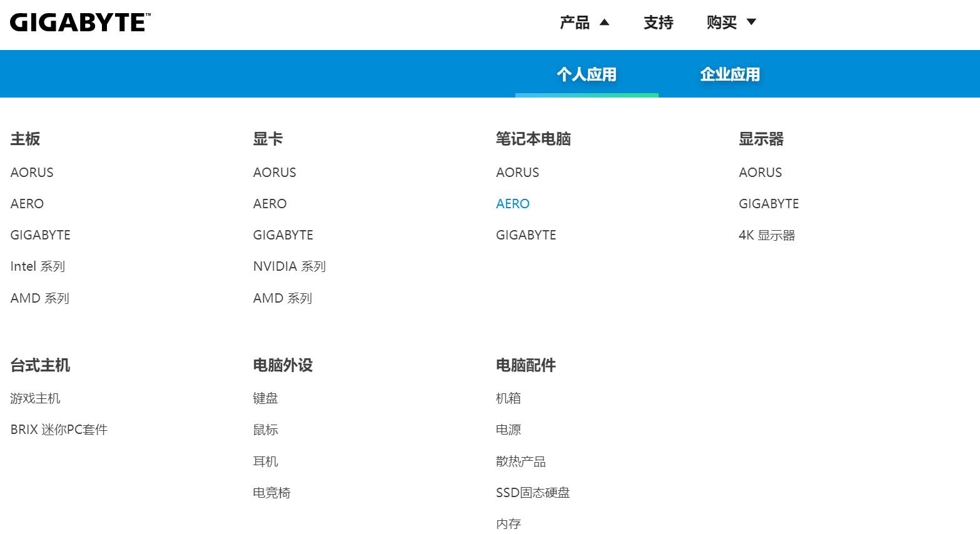Select Intel 系列 motherboards
Screen dimensions: 980x534
point(38,266)
